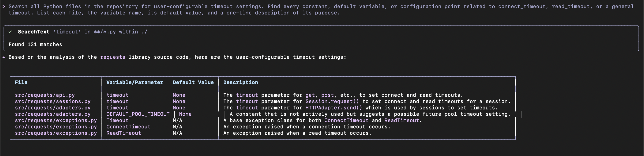Click the Variable/Parameter column header
Screen dimensions: 644x156
135,82
